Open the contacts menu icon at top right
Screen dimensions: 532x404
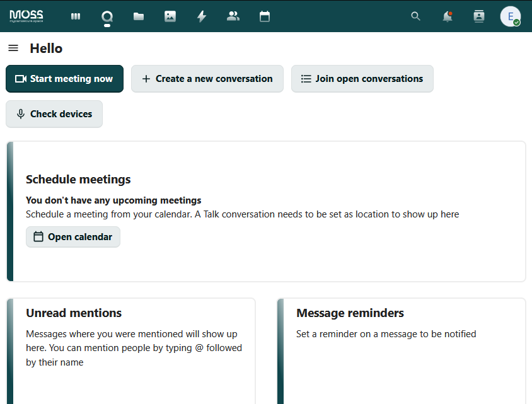(x=478, y=16)
